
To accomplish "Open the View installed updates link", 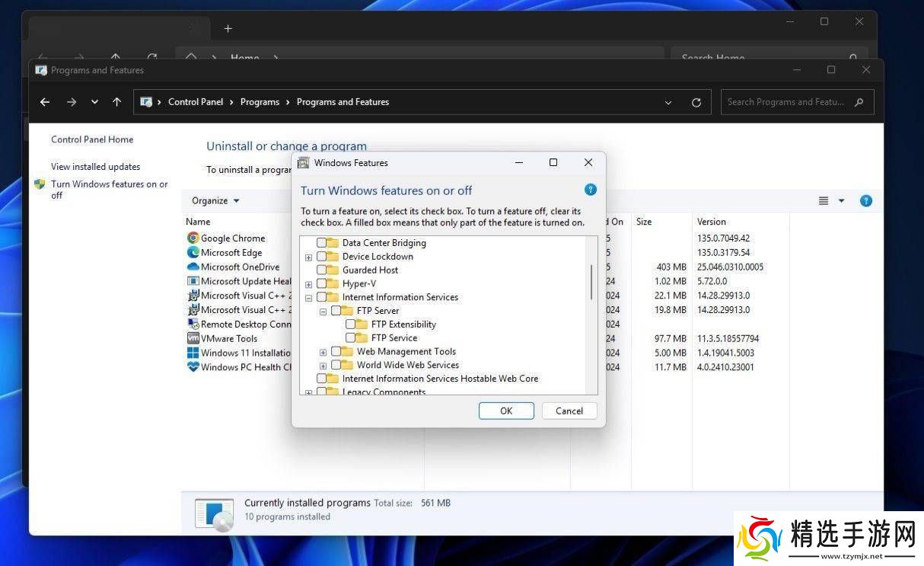I will tap(95, 167).
